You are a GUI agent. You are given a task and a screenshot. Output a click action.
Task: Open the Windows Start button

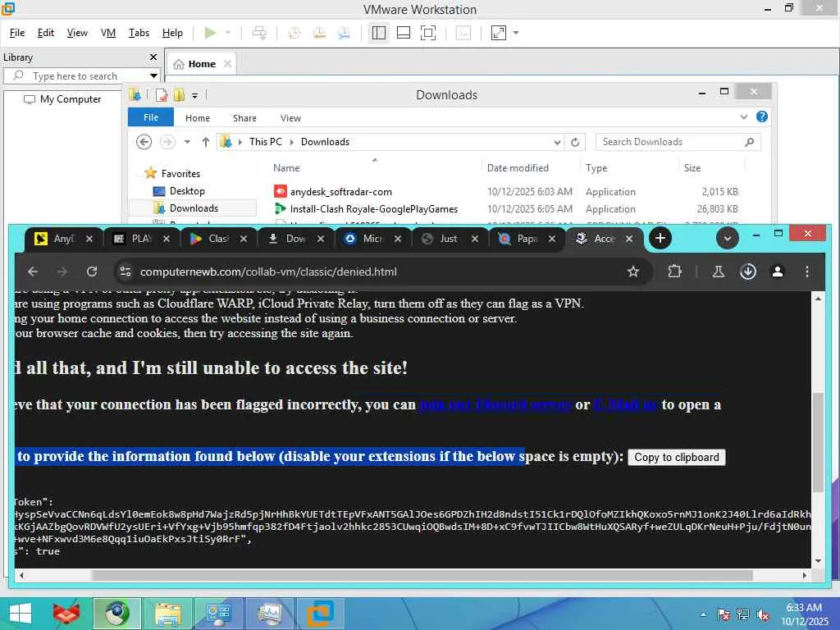21,614
